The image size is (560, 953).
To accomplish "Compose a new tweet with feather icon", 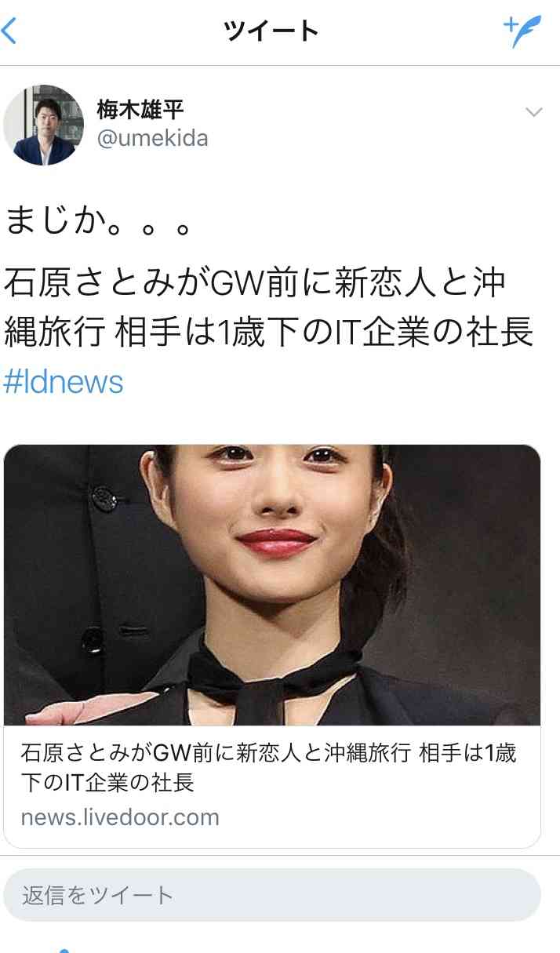I will point(522,31).
